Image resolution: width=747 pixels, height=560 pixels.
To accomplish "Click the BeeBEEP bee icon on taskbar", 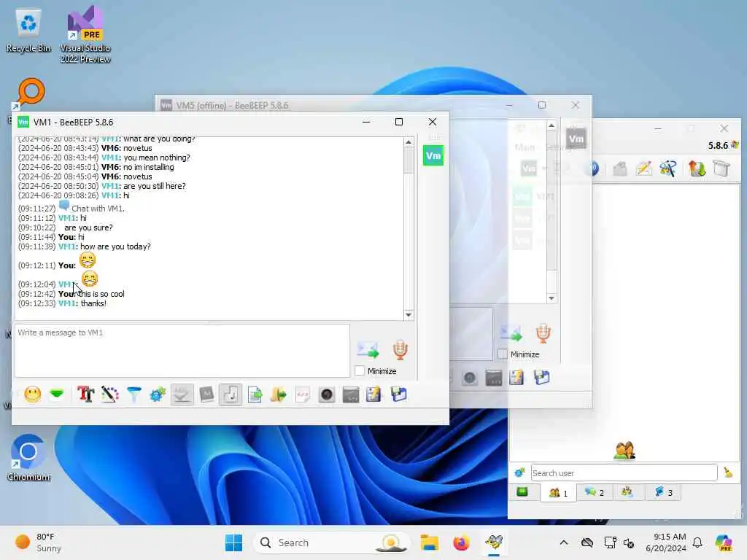I will 494,542.
